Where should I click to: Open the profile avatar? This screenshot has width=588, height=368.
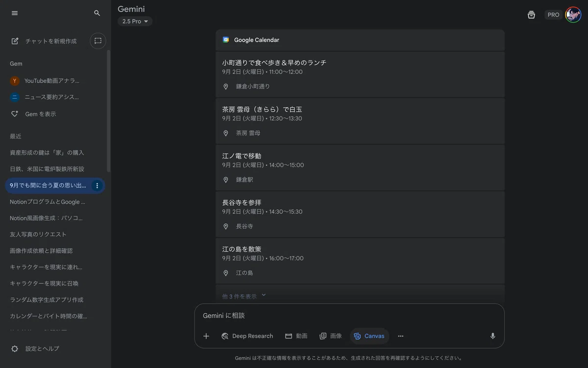pos(573,15)
